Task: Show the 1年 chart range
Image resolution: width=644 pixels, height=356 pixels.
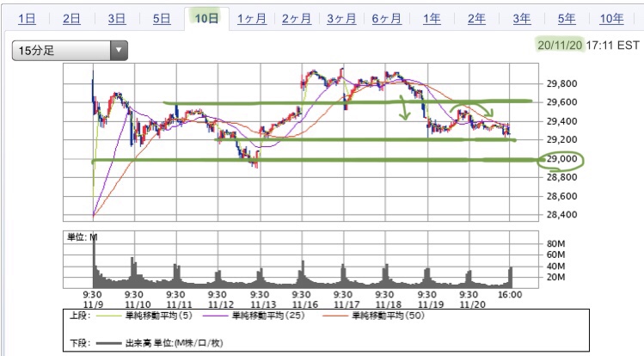Action: 432,18
